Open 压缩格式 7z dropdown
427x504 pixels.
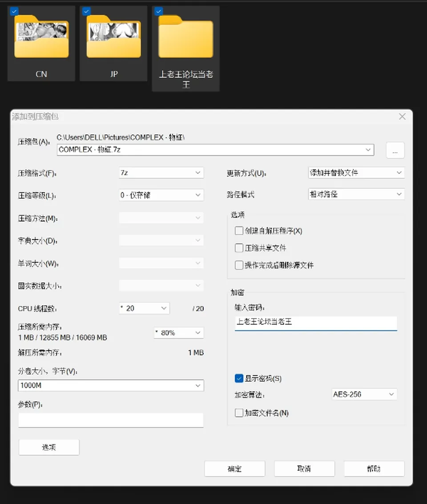(x=161, y=173)
